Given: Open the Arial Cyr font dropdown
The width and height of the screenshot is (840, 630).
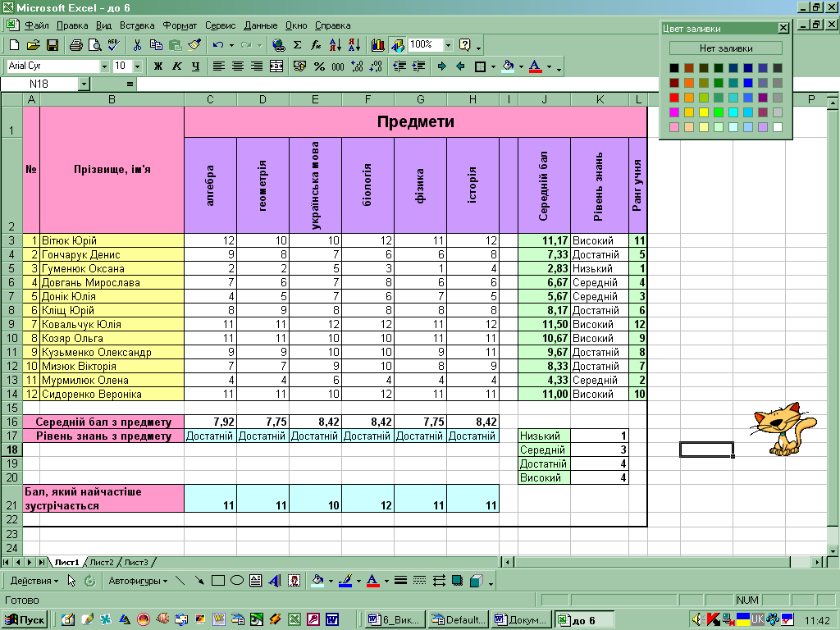Looking at the screenshot, I should 104,66.
